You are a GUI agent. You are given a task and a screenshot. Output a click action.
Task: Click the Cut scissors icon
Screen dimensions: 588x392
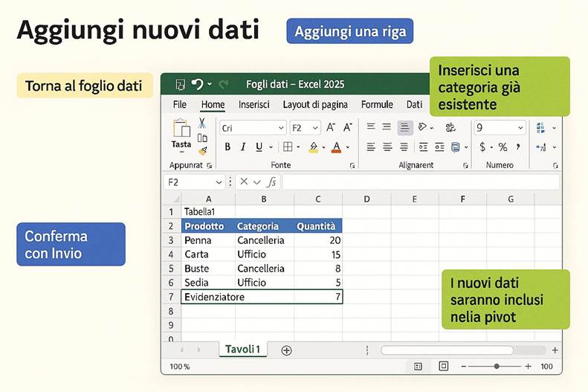click(202, 123)
